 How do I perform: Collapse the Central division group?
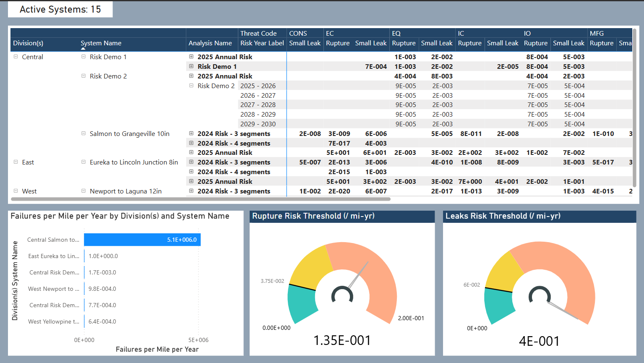pyautogui.click(x=16, y=57)
